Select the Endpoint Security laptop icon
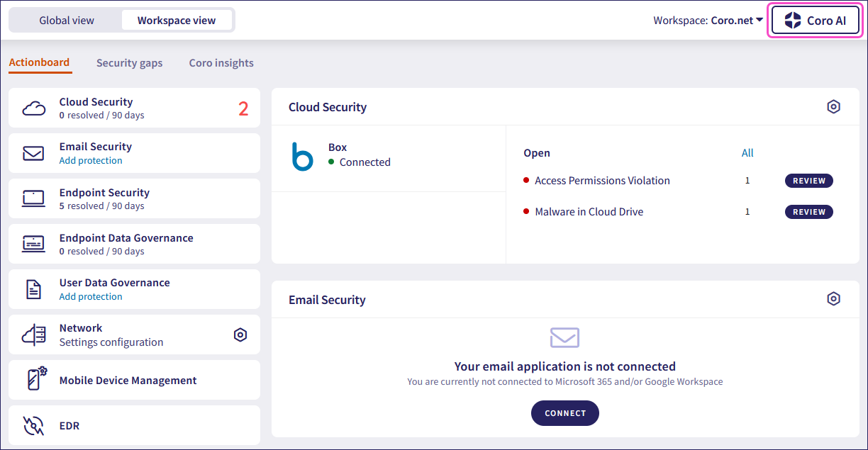Image resolution: width=868 pixels, height=450 pixels. (x=33, y=198)
